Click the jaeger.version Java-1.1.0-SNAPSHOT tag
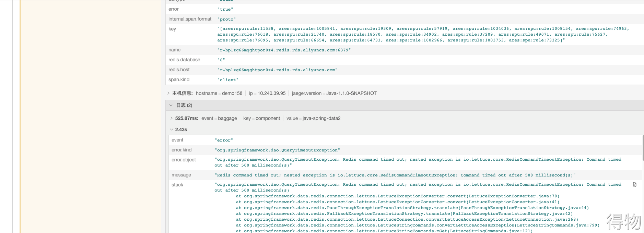The image size is (644, 233). click(x=334, y=93)
